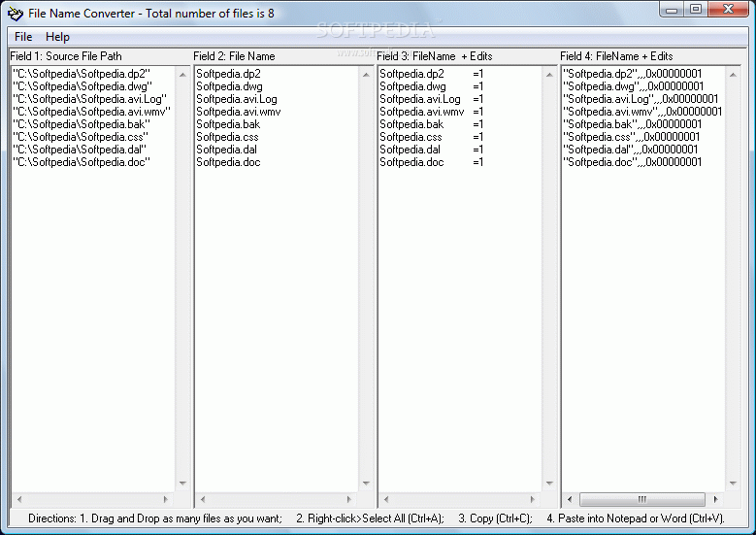This screenshot has height=535, width=756.
Task: Click "Softpedia.dp2",,,0x00000001 in Field 4
Action: pos(633,74)
